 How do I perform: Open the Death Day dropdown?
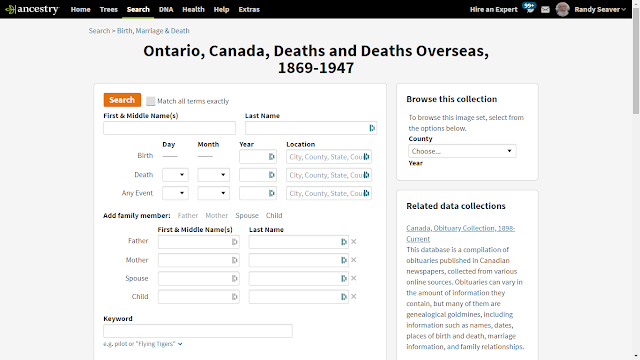click(x=175, y=175)
